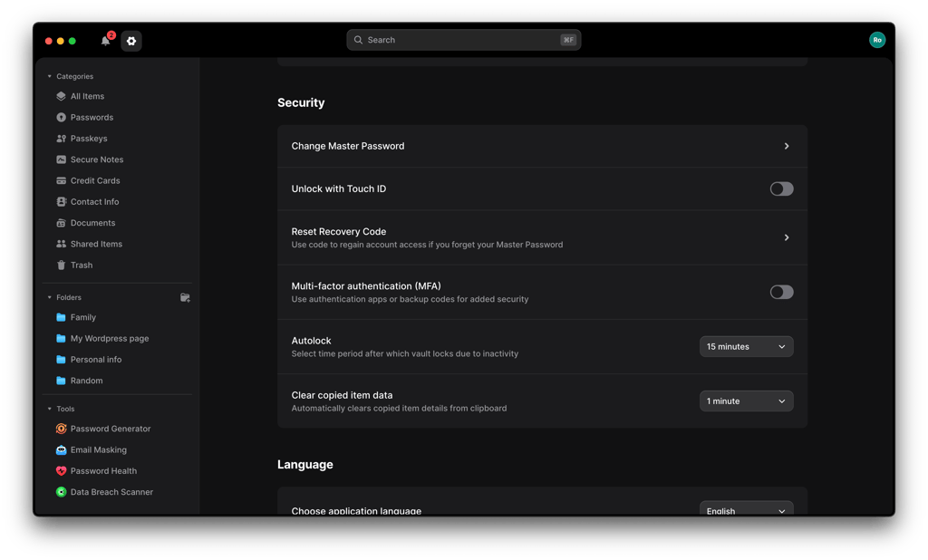Viewport: 928px width, 560px height.
Task: Open the Clear copied item data dropdown
Action: [x=747, y=401]
